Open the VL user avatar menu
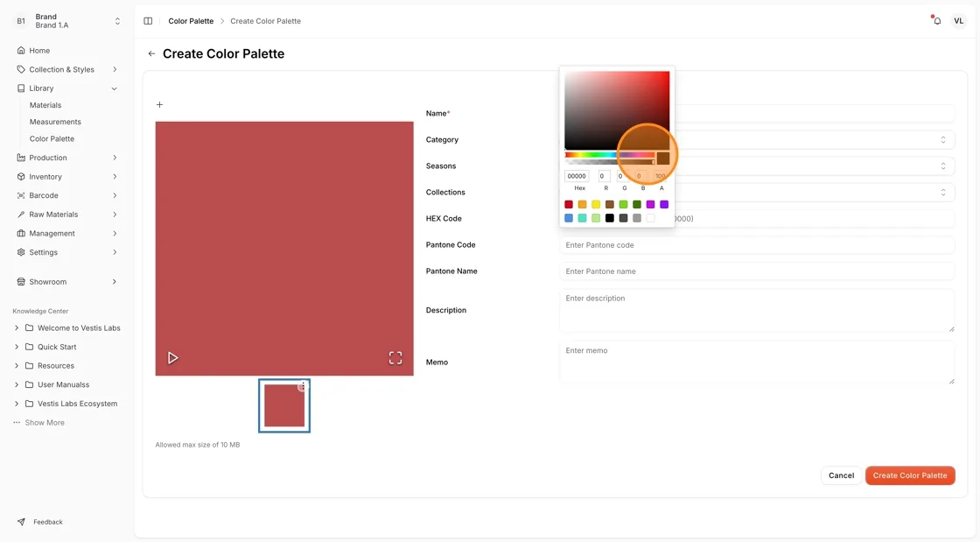This screenshot has height=542, width=980. click(x=958, y=21)
